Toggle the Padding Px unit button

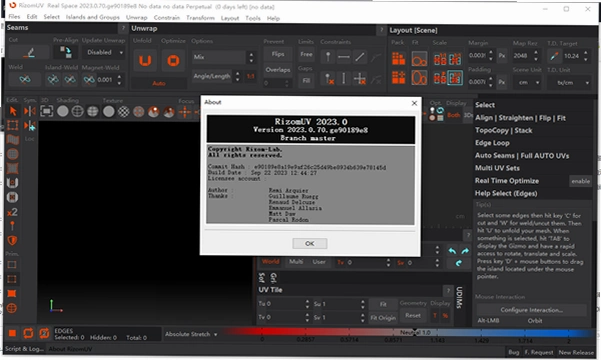point(502,82)
